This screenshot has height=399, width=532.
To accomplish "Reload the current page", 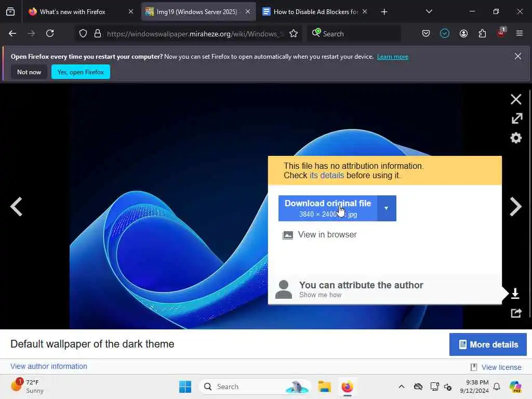I will click(x=50, y=34).
